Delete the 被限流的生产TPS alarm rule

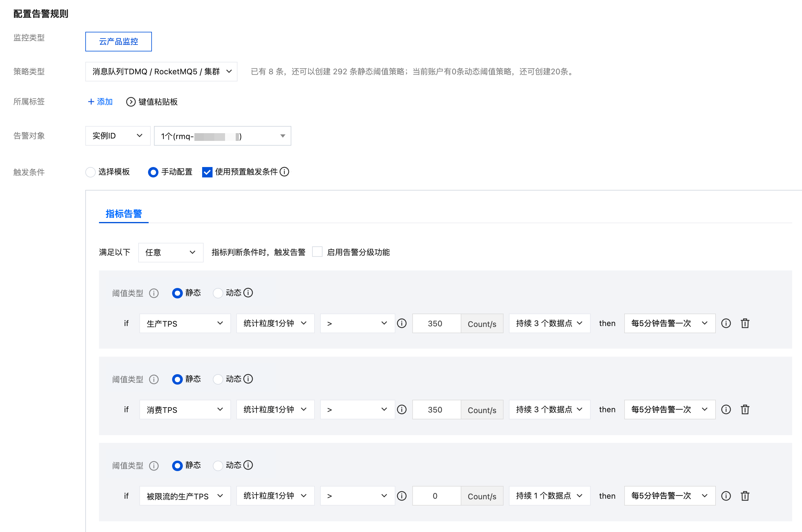[x=745, y=496]
